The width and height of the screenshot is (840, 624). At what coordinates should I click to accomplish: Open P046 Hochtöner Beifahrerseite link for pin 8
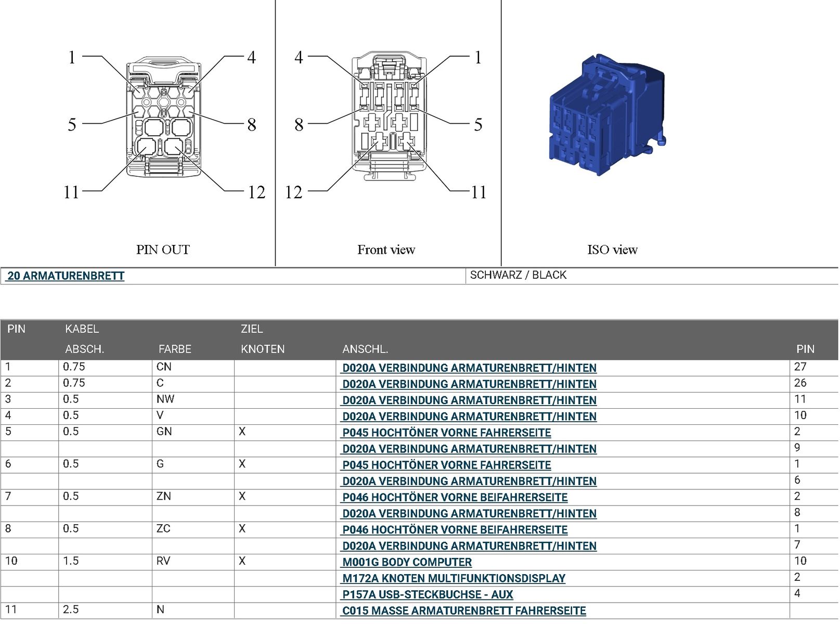pos(455,530)
